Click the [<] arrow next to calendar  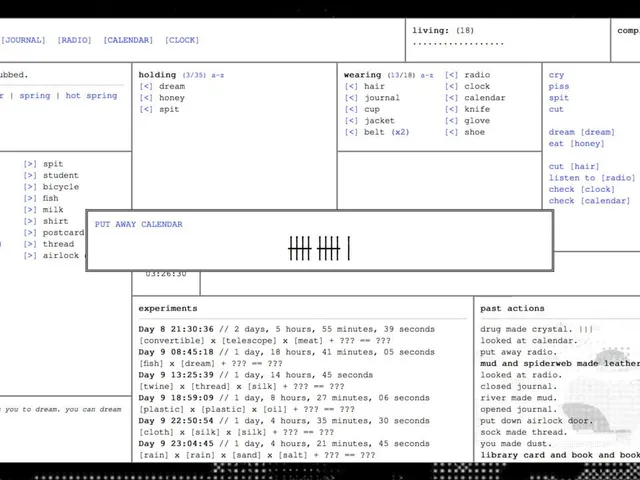point(451,98)
